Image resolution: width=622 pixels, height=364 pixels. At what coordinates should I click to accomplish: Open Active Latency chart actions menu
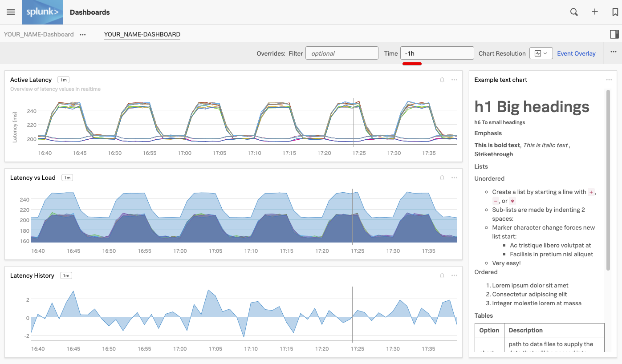[x=454, y=80]
